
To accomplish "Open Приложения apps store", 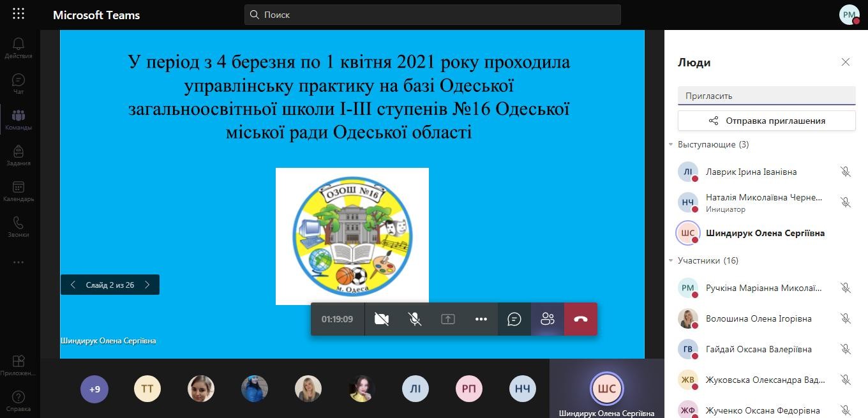I will pyautogui.click(x=19, y=366).
